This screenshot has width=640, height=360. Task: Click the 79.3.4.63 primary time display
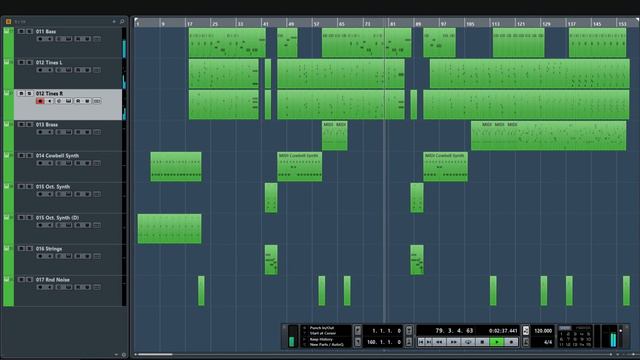(454, 331)
